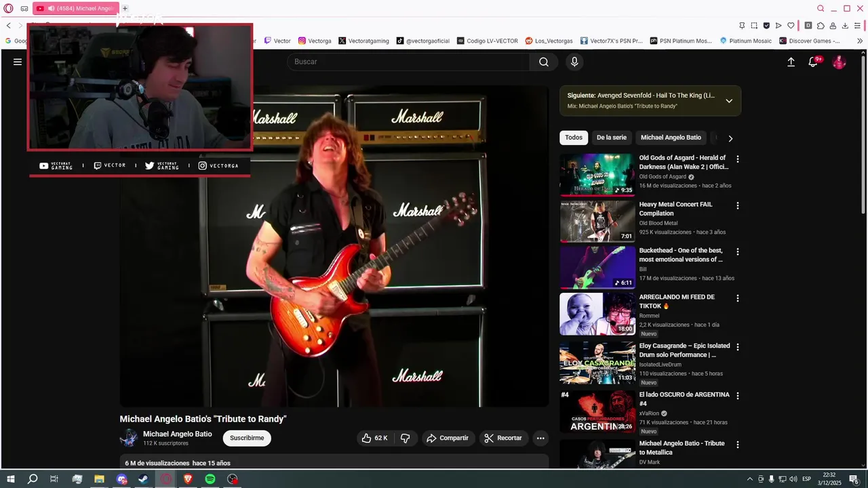Open the Opera main menu icon
The width and height of the screenshot is (868, 488).
(x=8, y=8)
